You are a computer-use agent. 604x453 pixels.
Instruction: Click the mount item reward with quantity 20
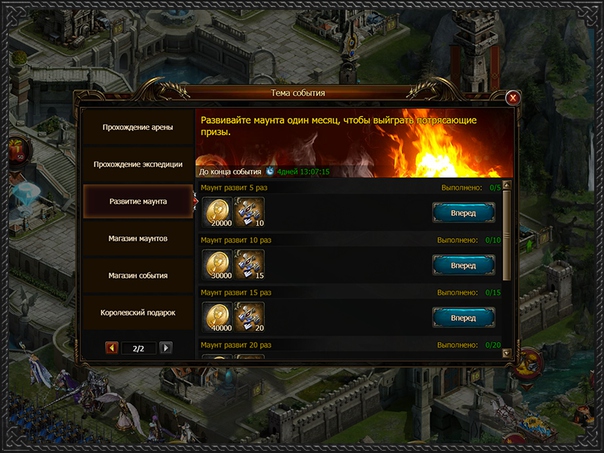click(250, 317)
